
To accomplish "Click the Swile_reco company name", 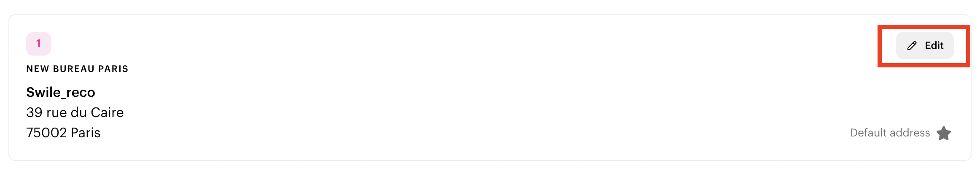I will (x=61, y=92).
